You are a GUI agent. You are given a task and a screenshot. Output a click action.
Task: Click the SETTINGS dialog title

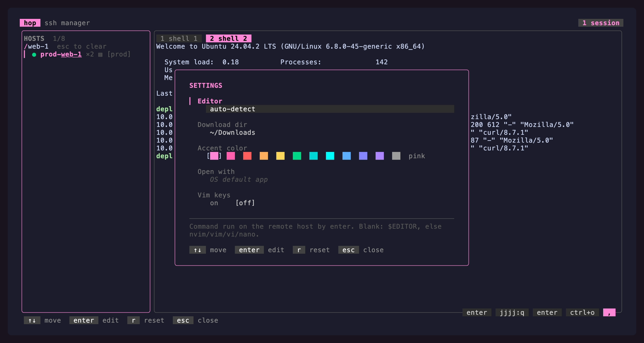[206, 85]
